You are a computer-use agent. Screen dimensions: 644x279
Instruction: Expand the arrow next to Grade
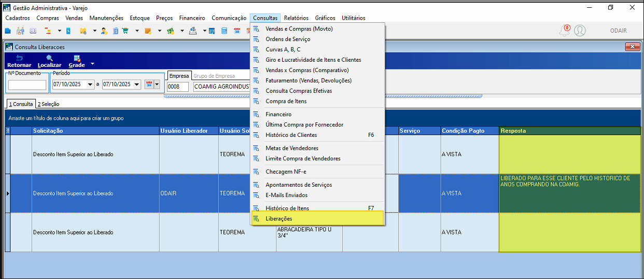click(x=92, y=64)
